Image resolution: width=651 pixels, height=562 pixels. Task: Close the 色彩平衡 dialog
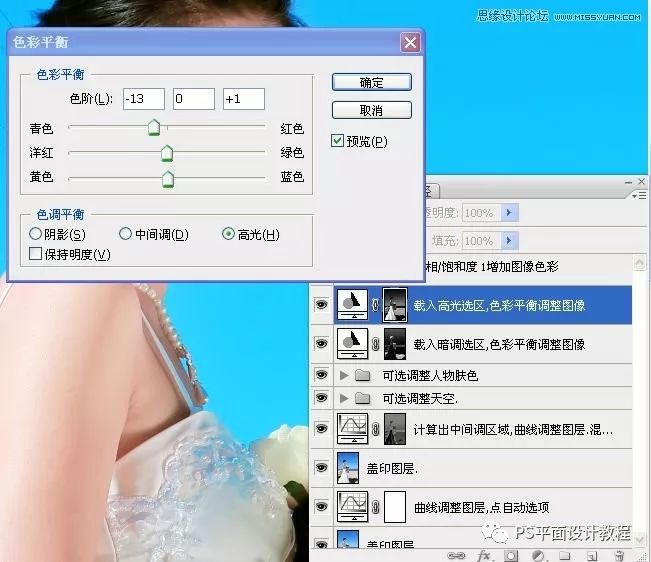tap(411, 42)
